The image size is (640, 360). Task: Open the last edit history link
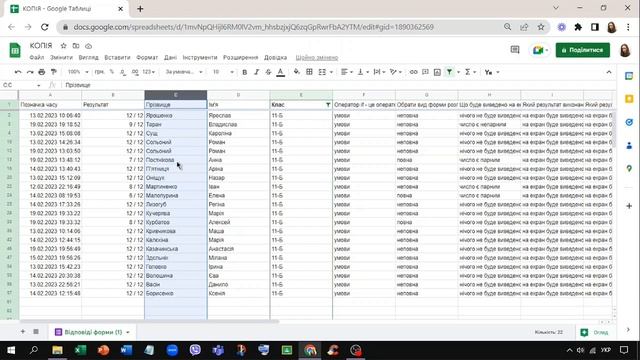point(317,58)
